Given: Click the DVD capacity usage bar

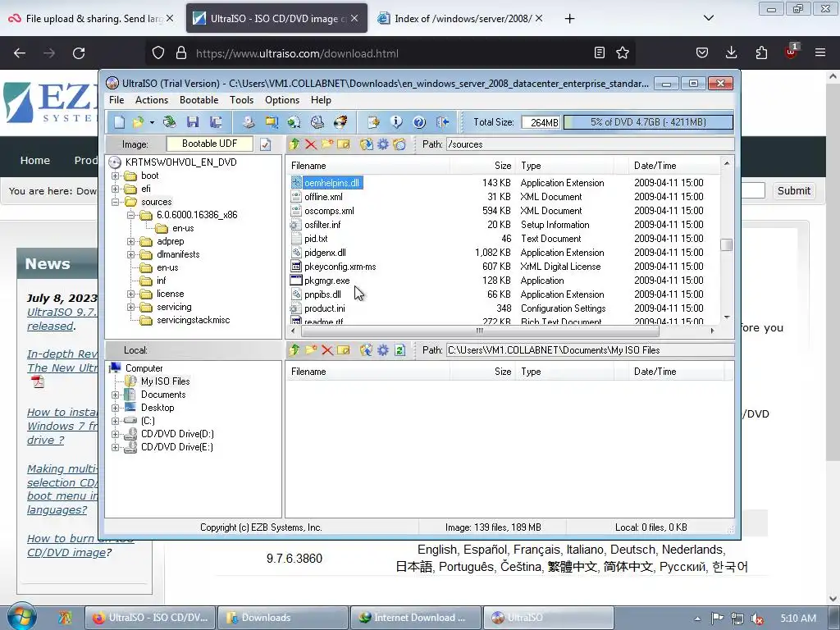Looking at the screenshot, I should coord(648,122).
